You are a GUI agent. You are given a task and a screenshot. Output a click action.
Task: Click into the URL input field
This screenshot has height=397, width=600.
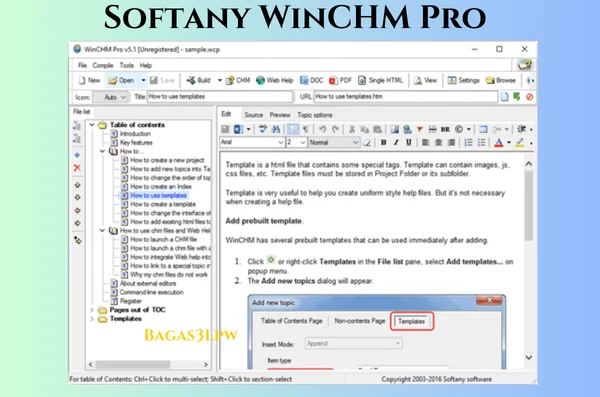coord(405,96)
